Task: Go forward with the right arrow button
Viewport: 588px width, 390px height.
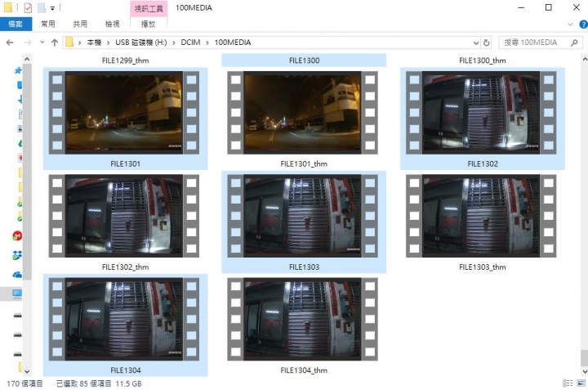Action: pos(28,43)
